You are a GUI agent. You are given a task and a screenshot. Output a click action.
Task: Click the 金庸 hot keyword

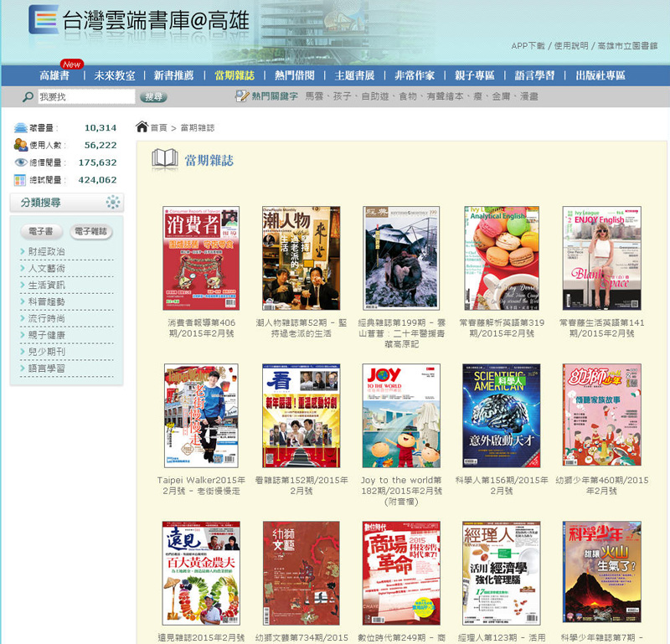[x=501, y=96]
